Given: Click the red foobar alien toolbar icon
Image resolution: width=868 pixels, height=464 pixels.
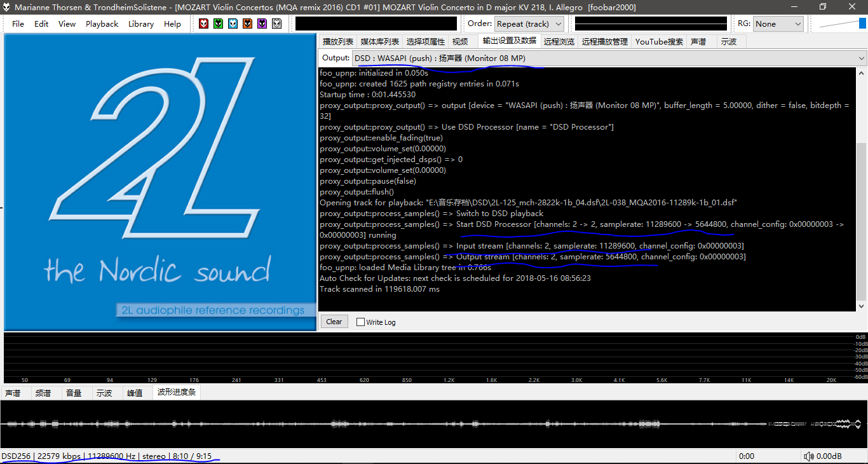Looking at the screenshot, I should 203,24.
